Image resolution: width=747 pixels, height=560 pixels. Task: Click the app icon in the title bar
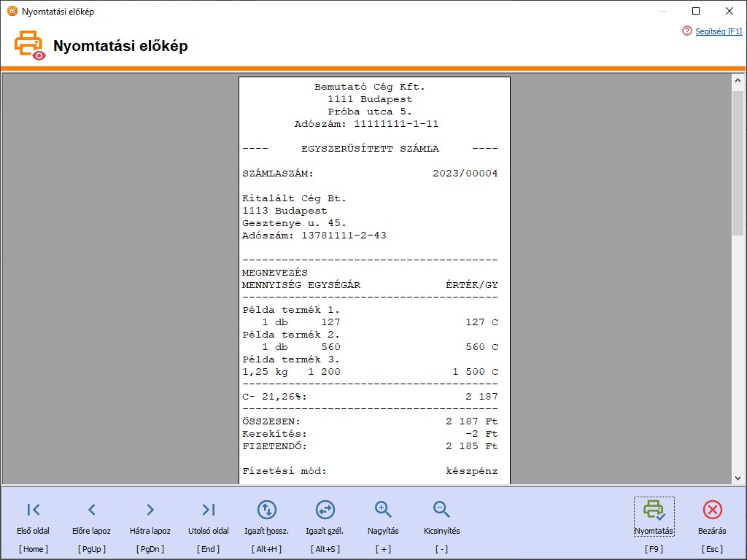point(12,12)
